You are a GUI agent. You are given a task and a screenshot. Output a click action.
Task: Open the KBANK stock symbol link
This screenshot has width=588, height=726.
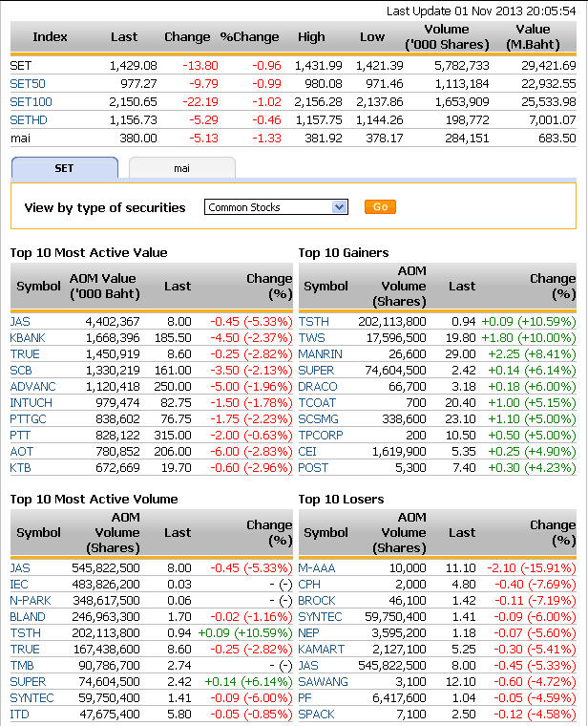28,337
